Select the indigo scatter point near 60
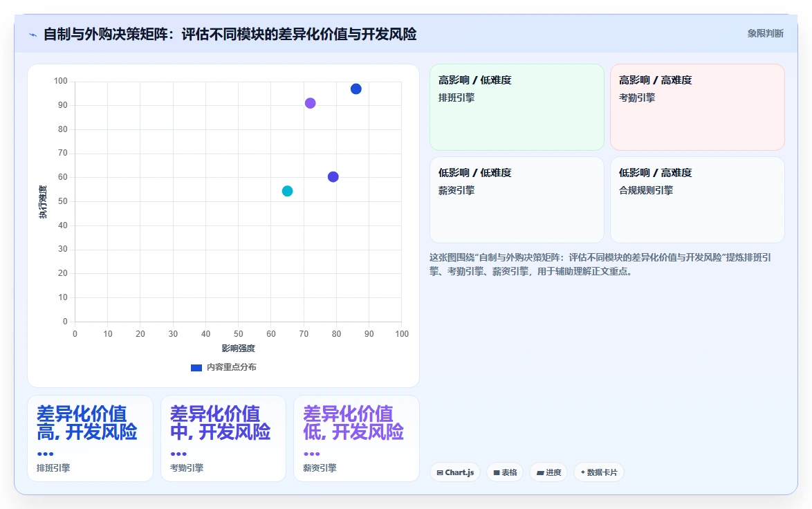The image size is (812, 509). (x=333, y=177)
